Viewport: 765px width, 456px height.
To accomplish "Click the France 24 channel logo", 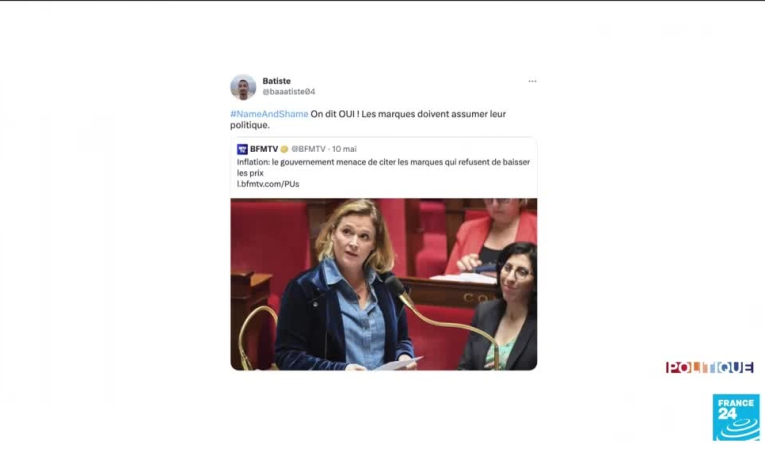I will tap(736, 417).
